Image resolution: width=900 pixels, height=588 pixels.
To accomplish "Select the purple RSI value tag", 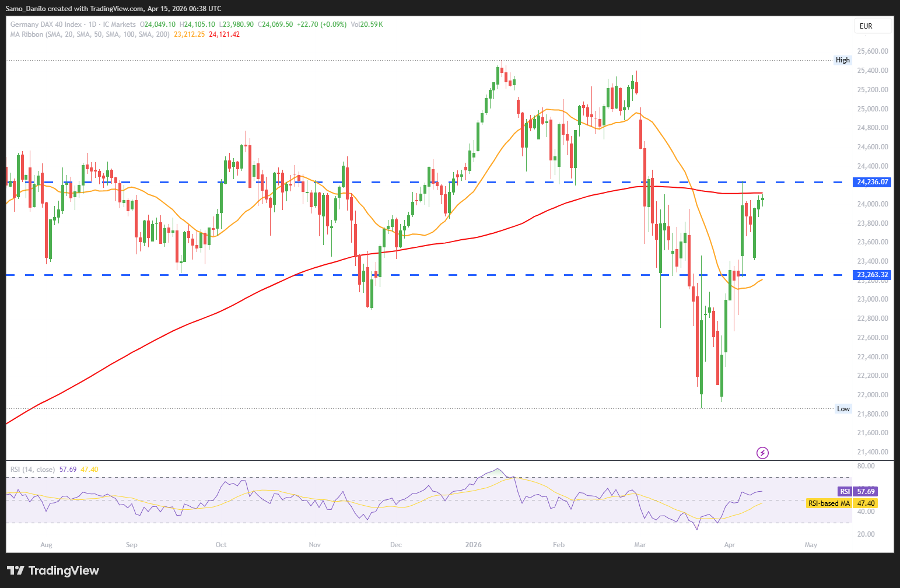I will (x=857, y=492).
